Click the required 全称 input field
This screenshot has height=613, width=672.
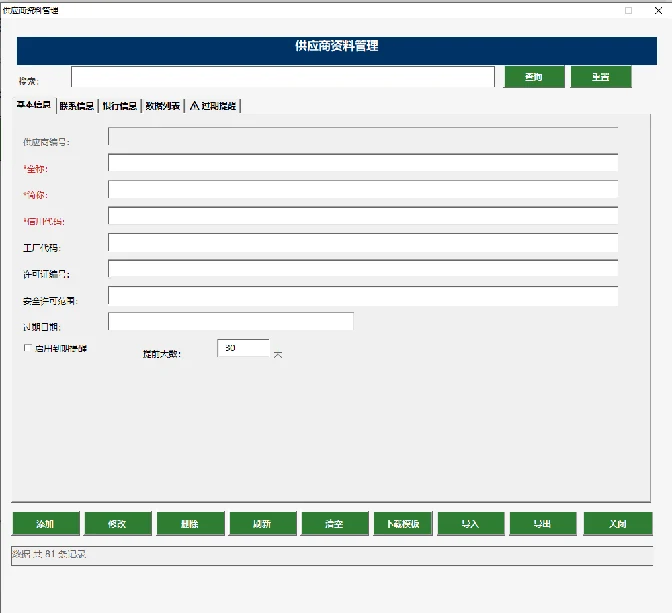click(x=363, y=162)
